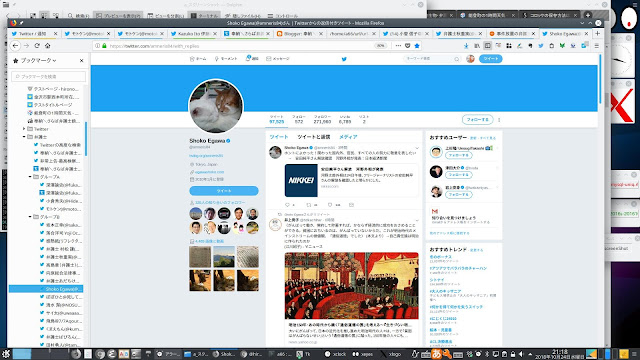Click the Firefox forward navigation arrow

pyautogui.click(x=26, y=46)
